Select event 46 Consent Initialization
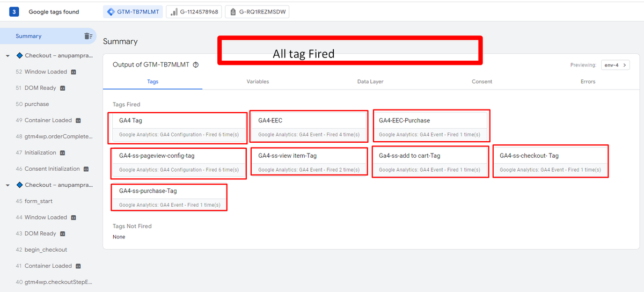644x292 pixels. pyautogui.click(x=48, y=169)
